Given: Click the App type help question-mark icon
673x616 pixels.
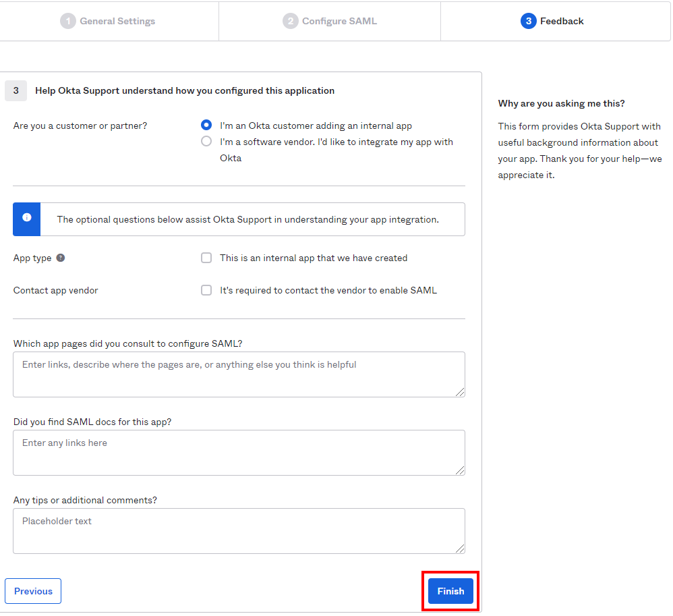Looking at the screenshot, I should pyautogui.click(x=61, y=258).
